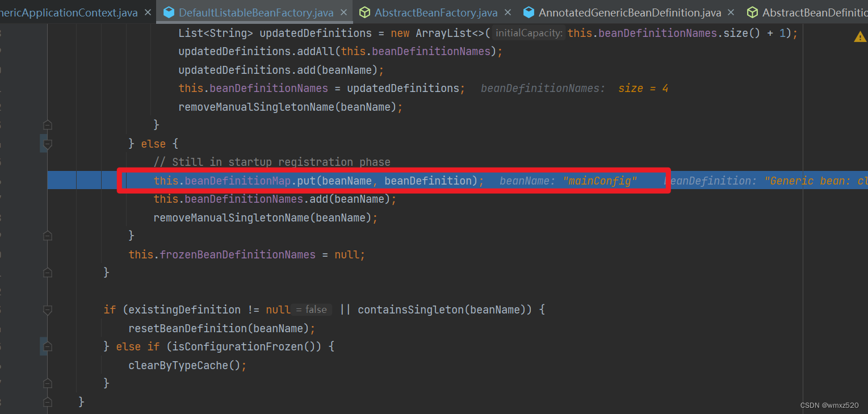The height and width of the screenshot is (414, 868).
Task: Click removeManualSingletonName(beanName) call under this.beanDefinitionNames.add(beanName)
Action: 265,218
